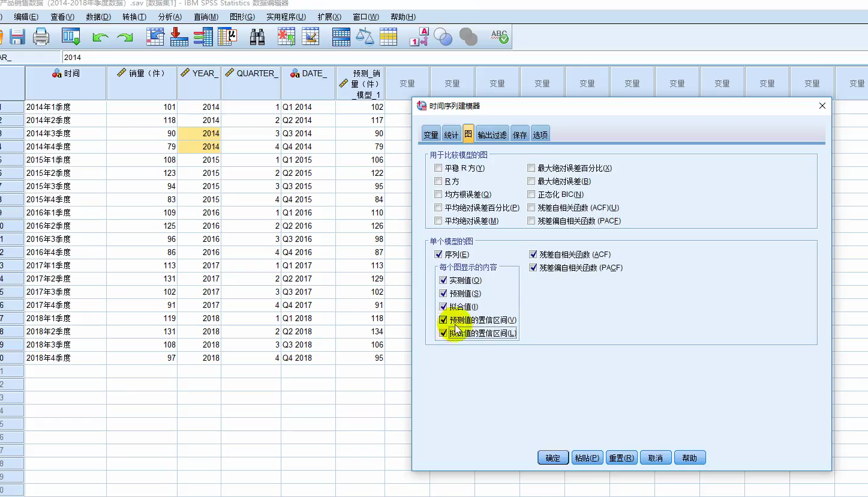Open the 输出过滤 tab
The height and width of the screenshot is (497, 868).
point(492,135)
